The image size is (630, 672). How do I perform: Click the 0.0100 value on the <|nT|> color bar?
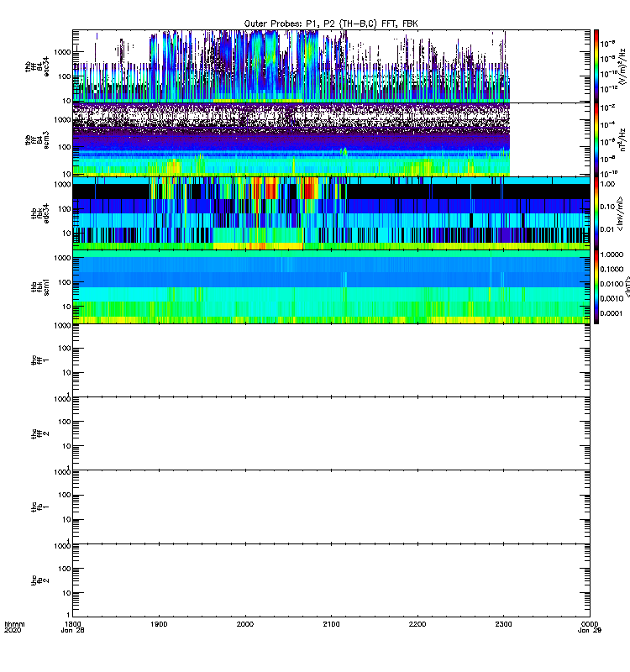612,284
